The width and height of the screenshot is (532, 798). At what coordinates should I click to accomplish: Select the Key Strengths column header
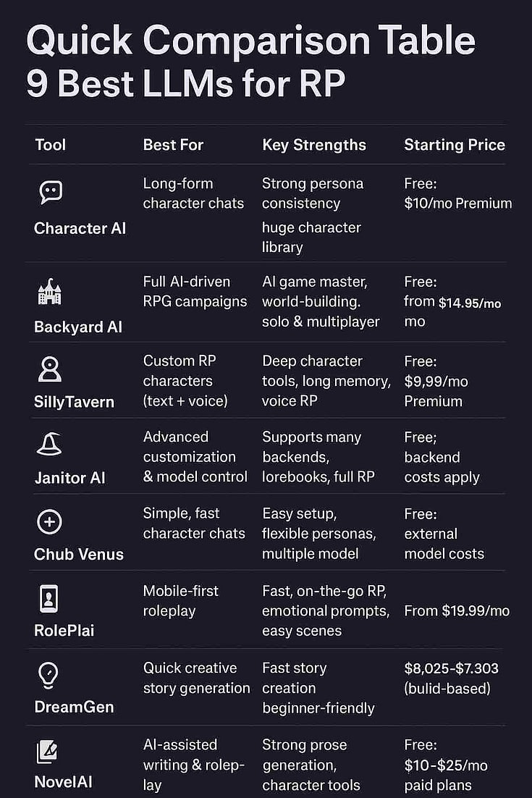(x=314, y=145)
